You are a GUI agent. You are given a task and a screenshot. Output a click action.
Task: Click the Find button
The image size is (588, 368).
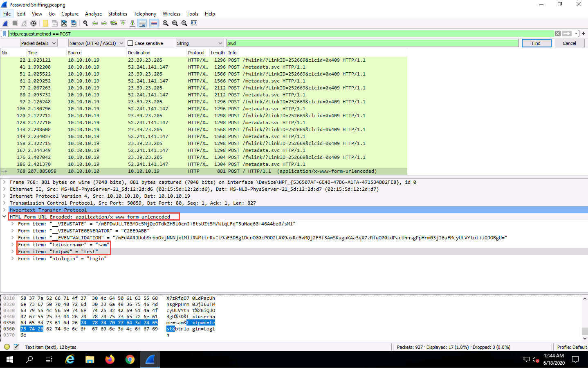536,43
